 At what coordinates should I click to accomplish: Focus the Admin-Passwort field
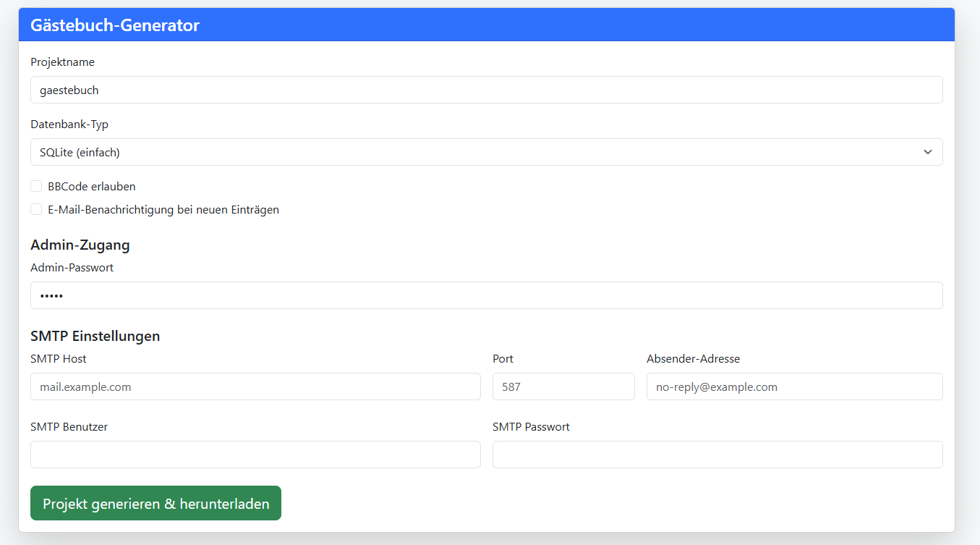pos(486,295)
